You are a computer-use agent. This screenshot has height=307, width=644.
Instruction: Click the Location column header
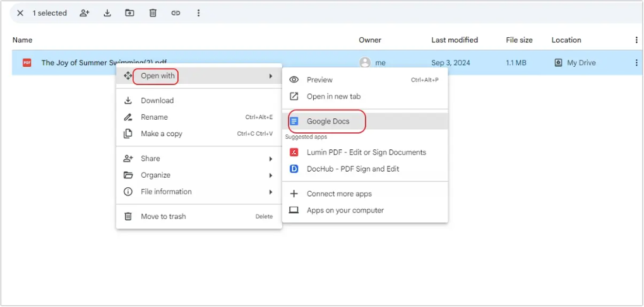coord(566,40)
